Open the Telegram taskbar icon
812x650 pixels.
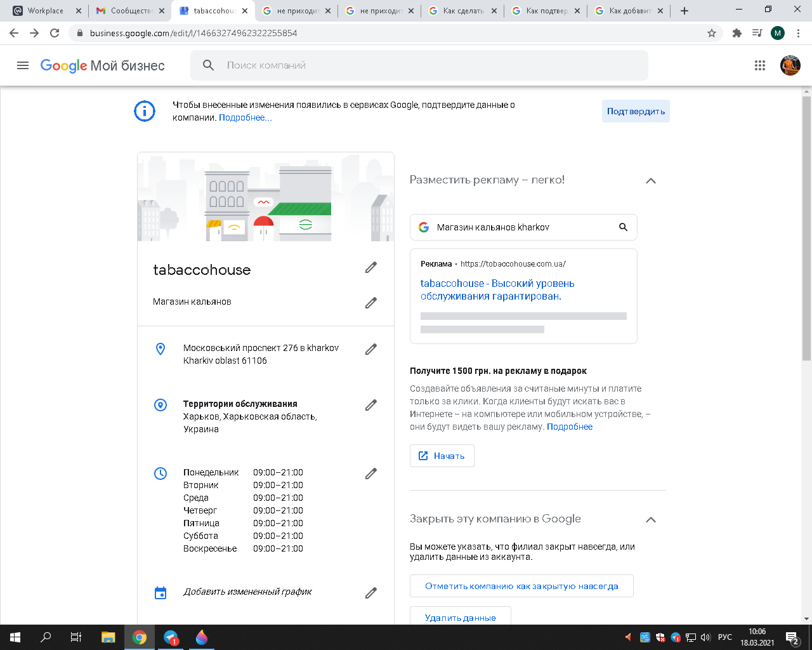[x=171, y=637]
